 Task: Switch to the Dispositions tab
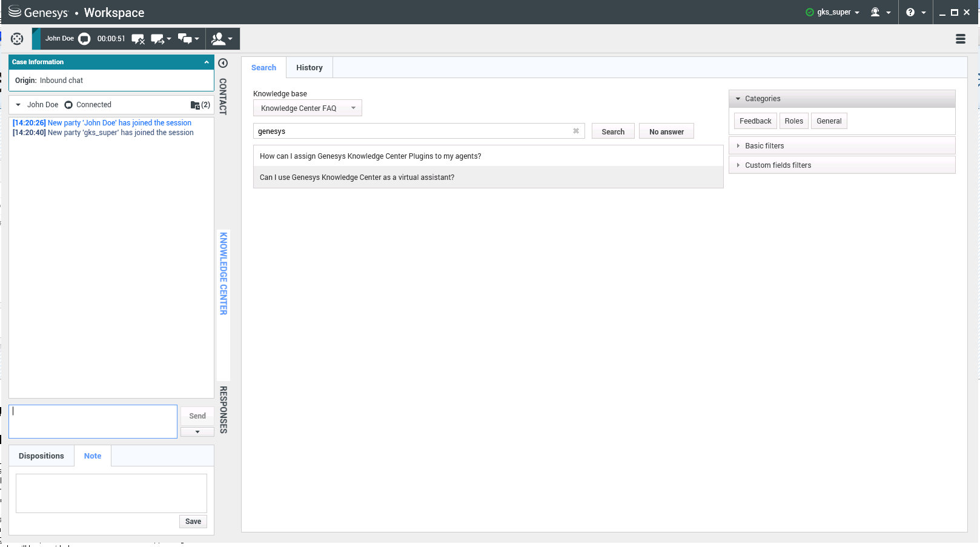(x=41, y=456)
